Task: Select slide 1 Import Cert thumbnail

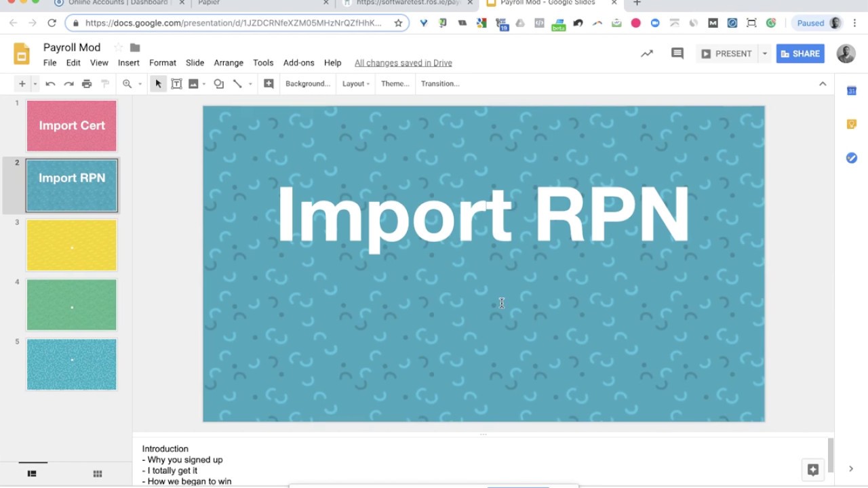Action: (72, 125)
